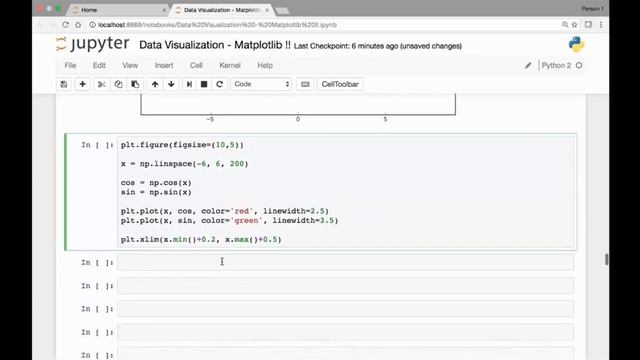This screenshot has width=640, height=360.
Task: Click the plot line with color='green'
Action: (229, 220)
